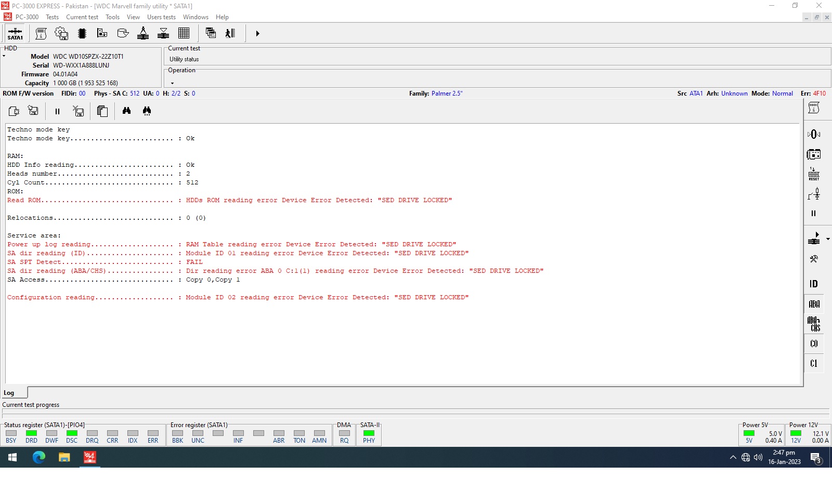Click the log settings gear-page icon
Viewport: 832px width, 504px height.
click(14, 111)
